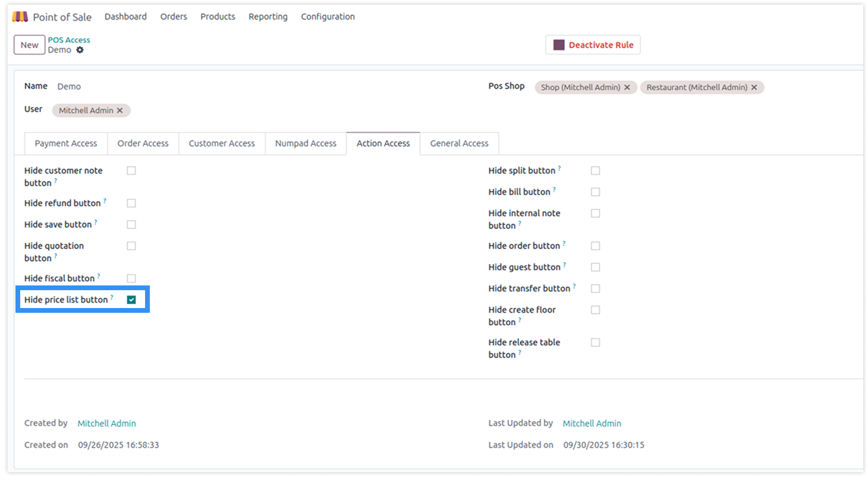Click help tooltip icon beside Hide refund button
Viewport: 868px width, 490px height.
point(105,201)
